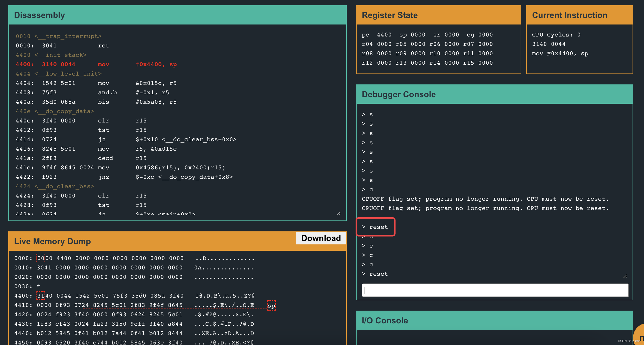Click memory row 0000: in live dump
Image resolution: width=644 pixels, height=345 pixels.
(x=134, y=258)
